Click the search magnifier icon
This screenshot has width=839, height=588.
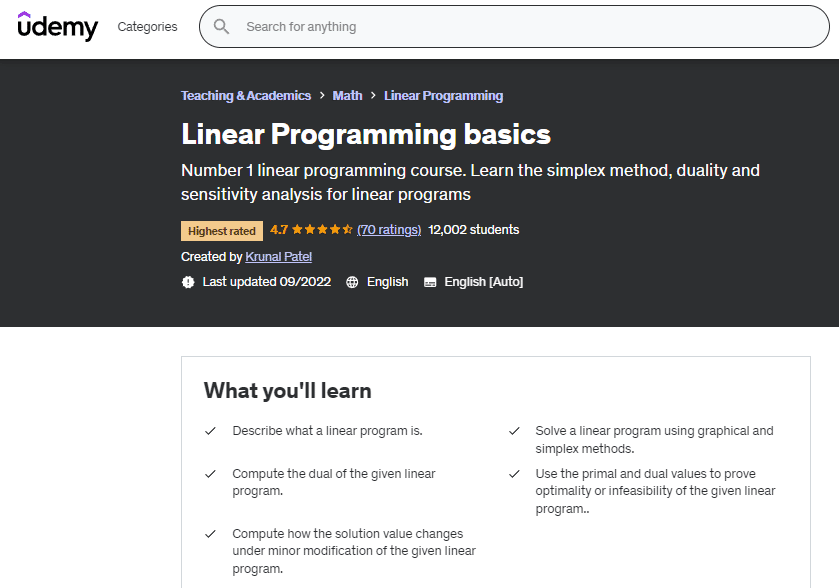pos(222,27)
